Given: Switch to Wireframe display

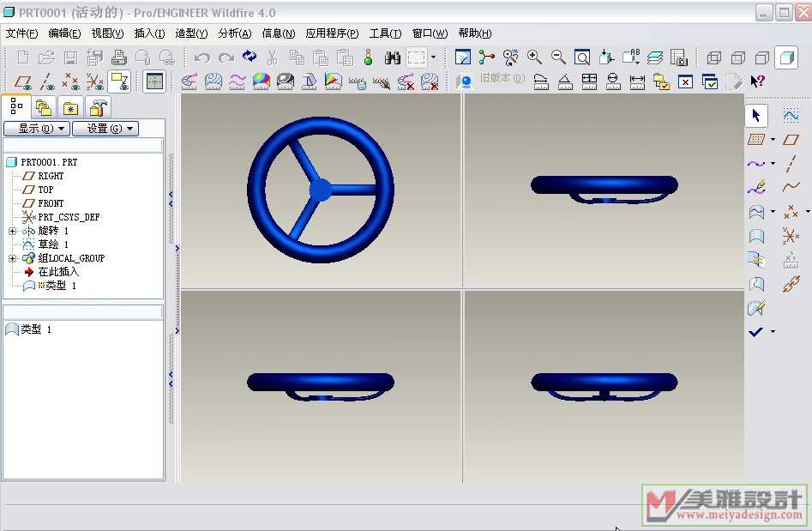Looking at the screenshot, I should (714, 57).
